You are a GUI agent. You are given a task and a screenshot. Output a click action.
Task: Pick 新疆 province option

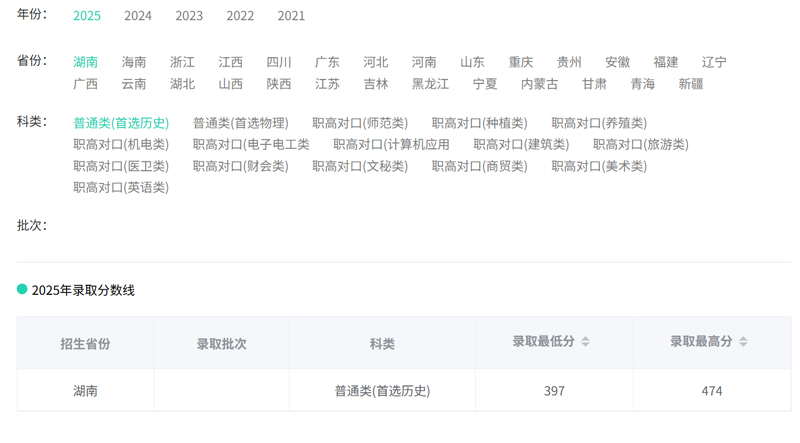coord(691,84)
